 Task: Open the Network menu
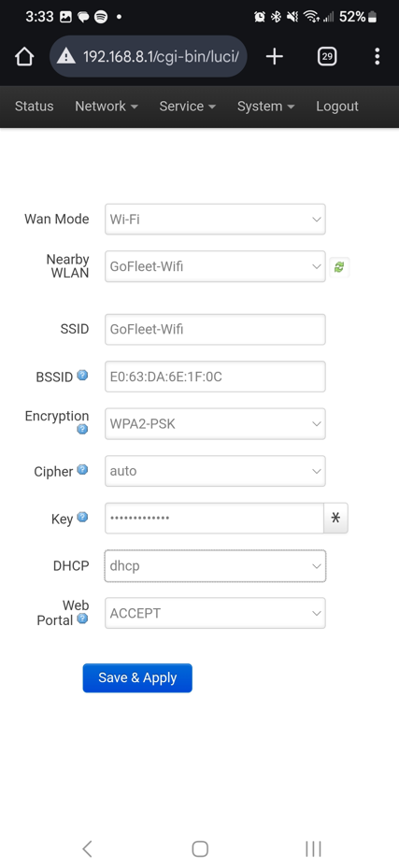[x=107, y=107]
